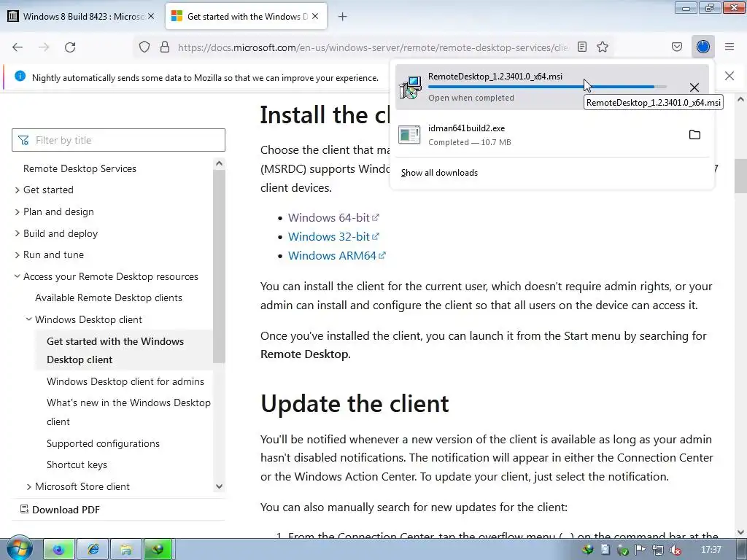Click the Windows 64-bit download link
Image resolution: width=747 pixels, height=560 pixels.
(333, 217)
